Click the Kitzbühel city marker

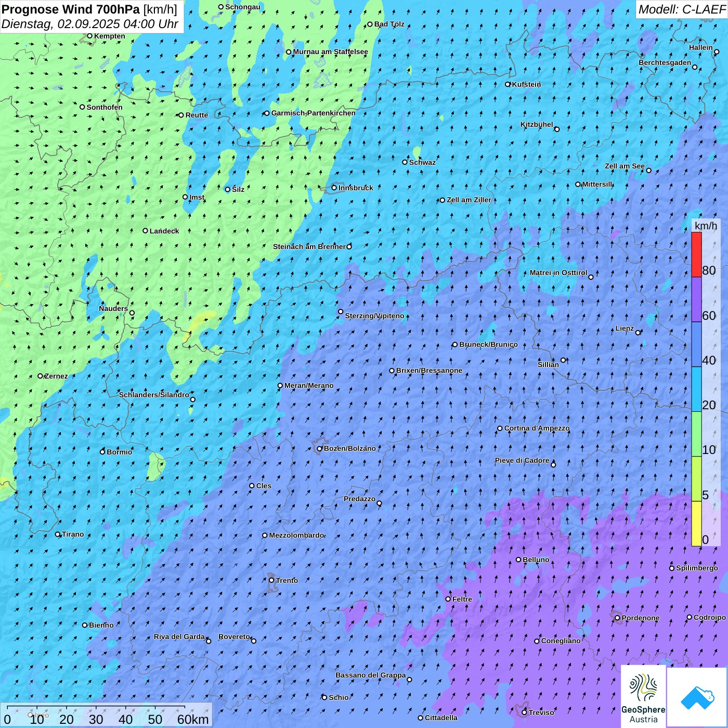[557, 129]
